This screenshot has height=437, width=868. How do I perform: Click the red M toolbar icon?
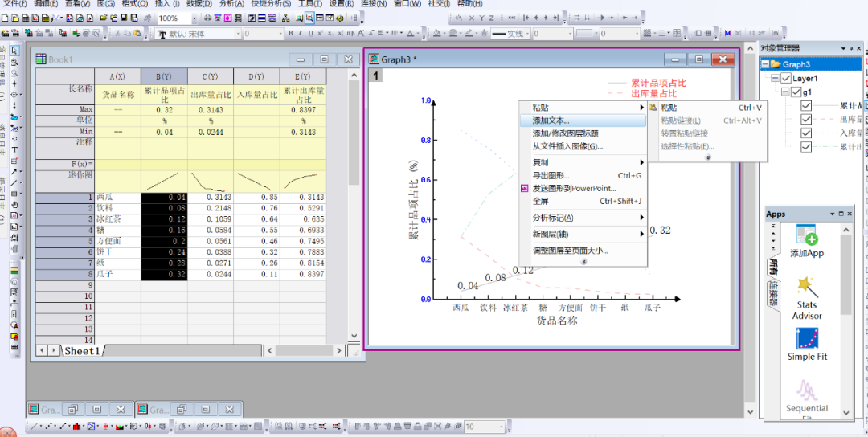(728, 33)
